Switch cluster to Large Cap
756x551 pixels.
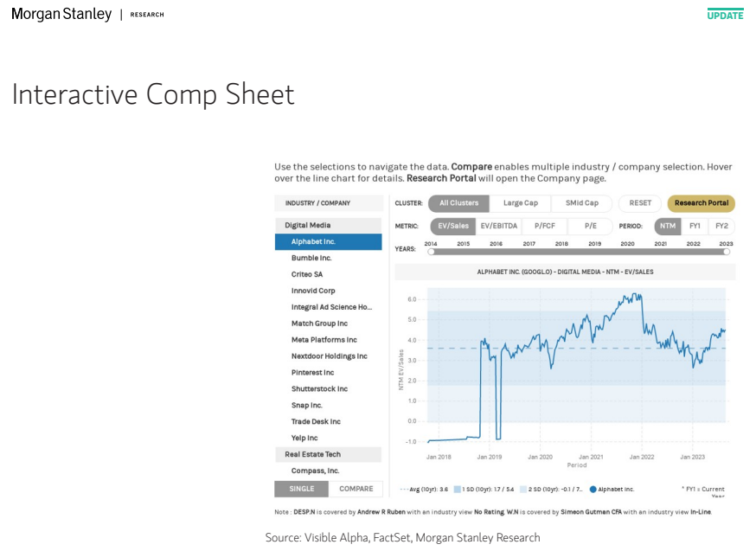tap(520, 203)
